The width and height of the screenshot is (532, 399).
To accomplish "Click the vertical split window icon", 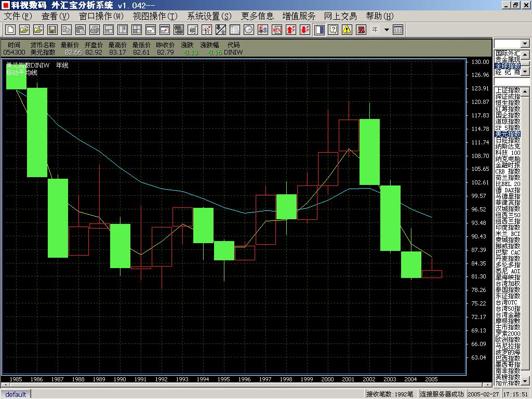I will pos(123,30).
